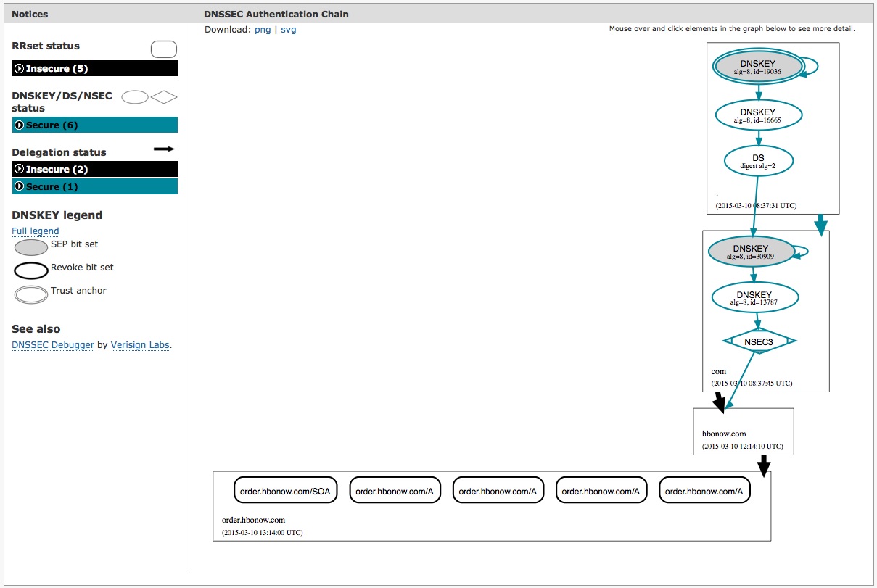877x588 pixels.
Task: Open the Full legend link
Action: click(36, 231)
